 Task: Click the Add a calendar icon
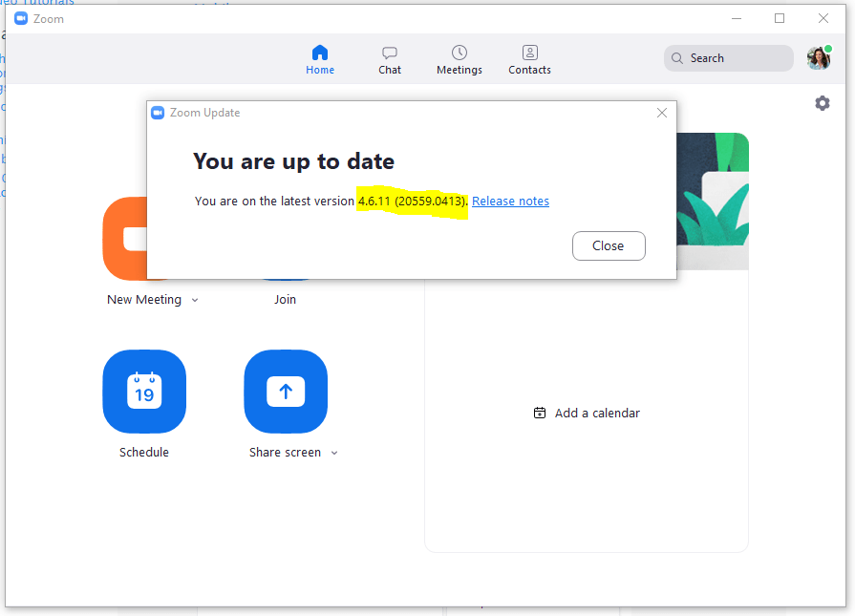click(x=541, y=413)
